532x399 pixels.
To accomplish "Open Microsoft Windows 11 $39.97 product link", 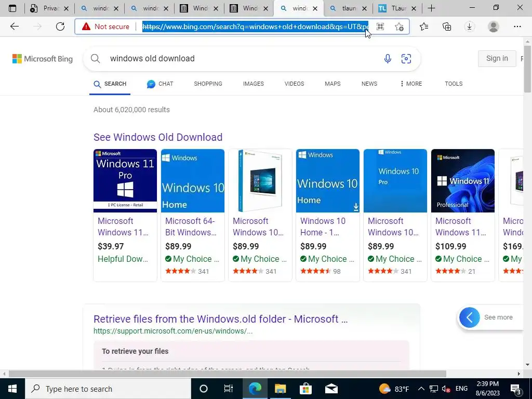I will tap(123, 227).
